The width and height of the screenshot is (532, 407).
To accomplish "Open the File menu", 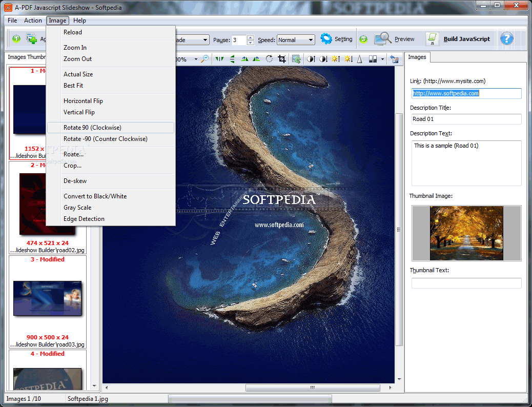I will tap(12, 21).
